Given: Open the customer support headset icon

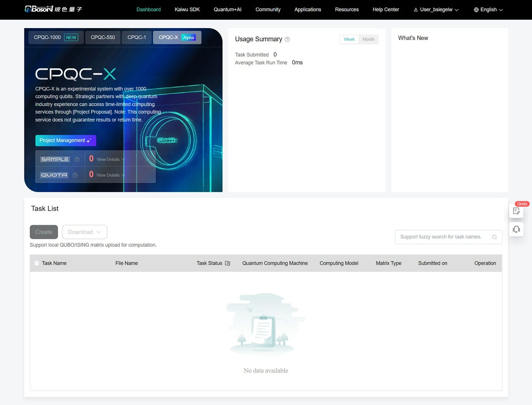Looking at the screenshot, I should tap(516, 229).
